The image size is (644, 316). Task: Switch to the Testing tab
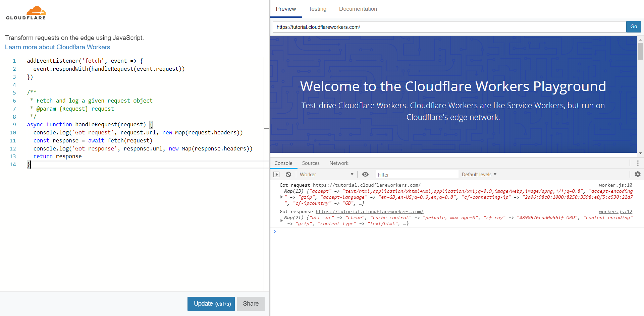click(x=317, y=9)
